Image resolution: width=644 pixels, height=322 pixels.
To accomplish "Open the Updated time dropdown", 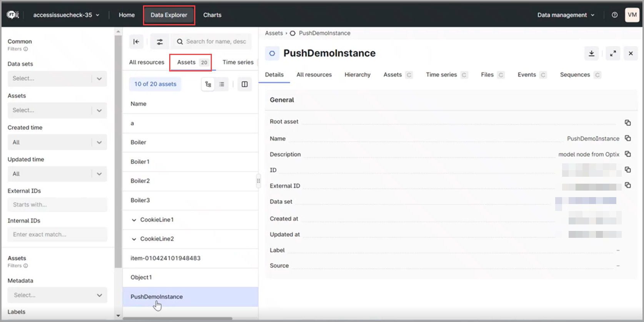I will pos(57,174).
